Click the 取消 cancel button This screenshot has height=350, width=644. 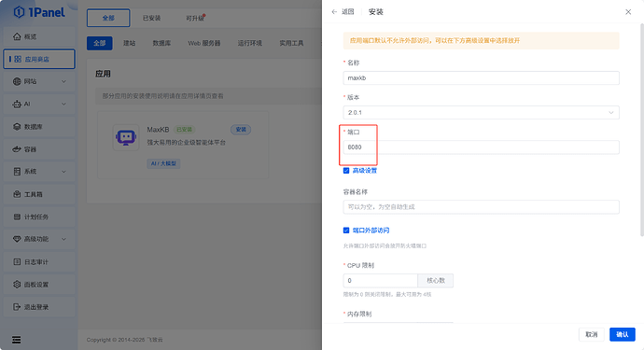[x=592, y=334]
